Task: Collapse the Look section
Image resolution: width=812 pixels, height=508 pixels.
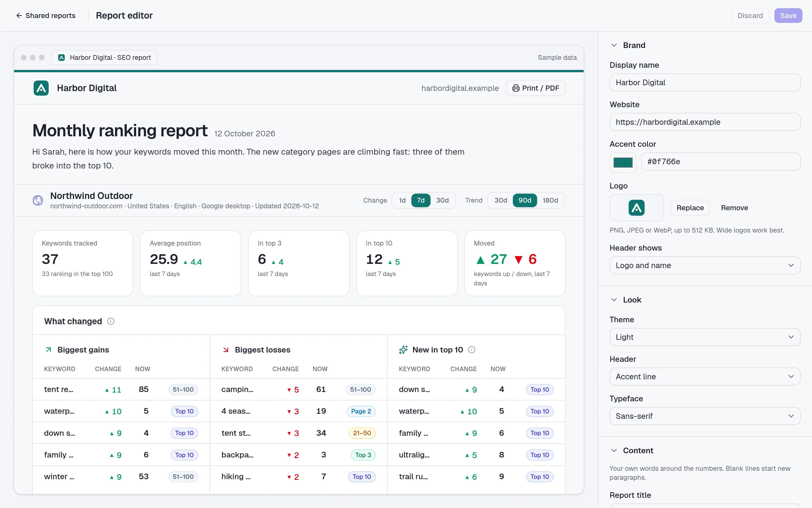Action: [x=614, y=300]
